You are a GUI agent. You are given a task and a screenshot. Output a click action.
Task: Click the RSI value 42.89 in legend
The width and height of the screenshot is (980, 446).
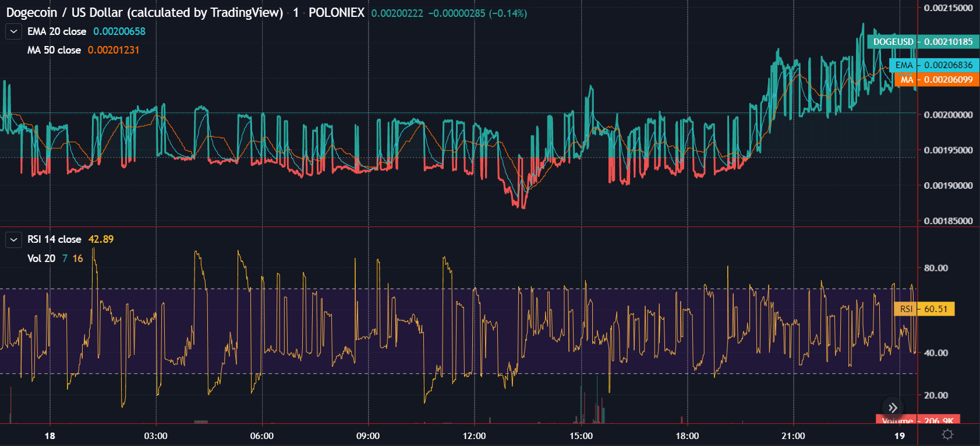[101, 239]
